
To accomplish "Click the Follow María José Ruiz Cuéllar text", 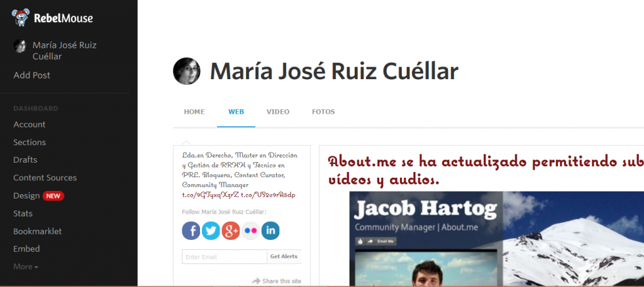I will click(x=224, y=212).
